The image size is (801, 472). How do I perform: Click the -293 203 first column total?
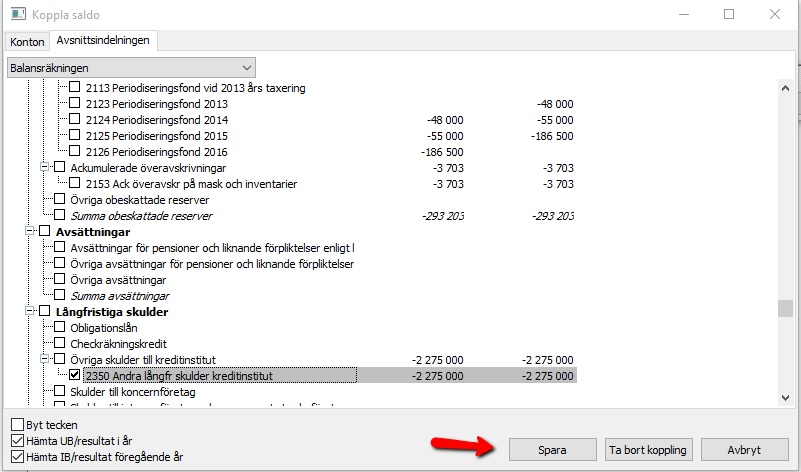(x=443, y=216)
